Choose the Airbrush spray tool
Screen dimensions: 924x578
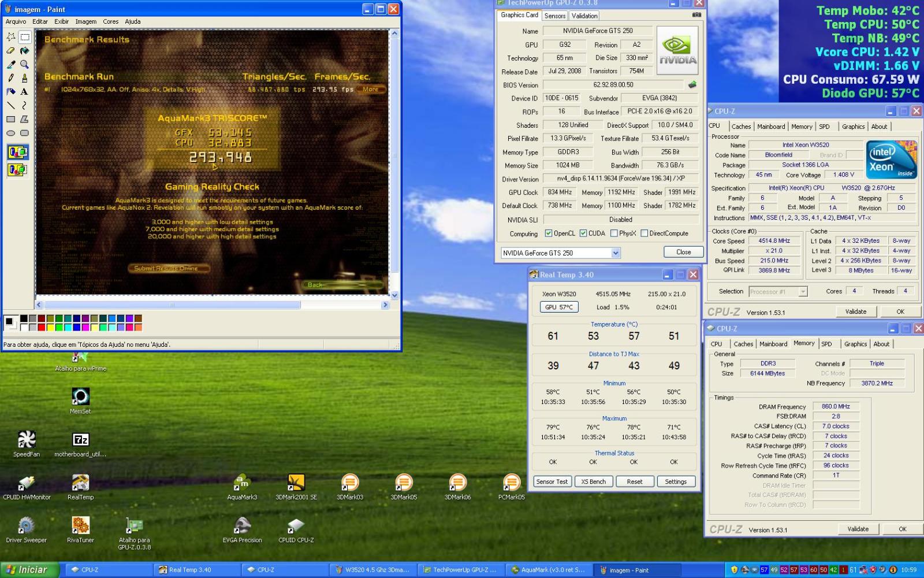11,91
